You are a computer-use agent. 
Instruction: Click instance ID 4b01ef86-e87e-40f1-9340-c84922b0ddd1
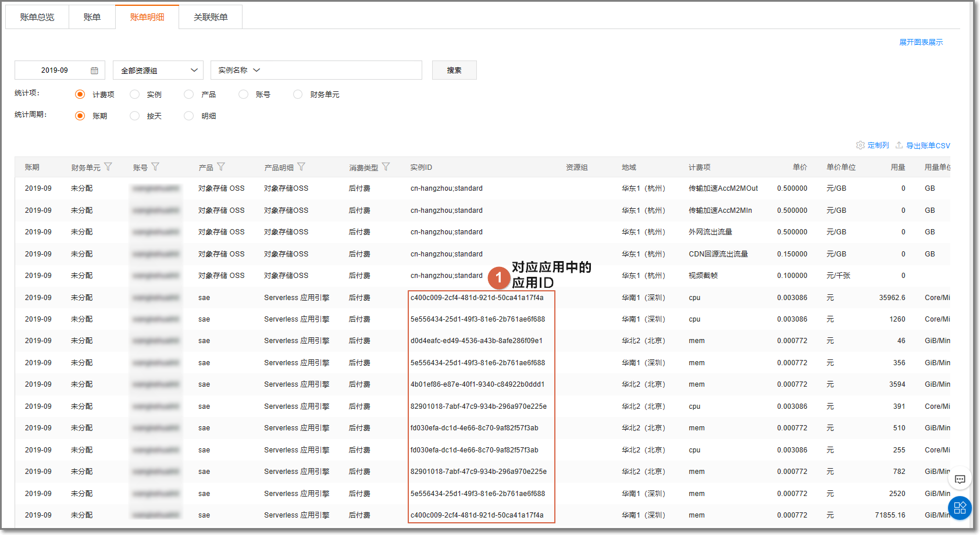click(477, 384)
